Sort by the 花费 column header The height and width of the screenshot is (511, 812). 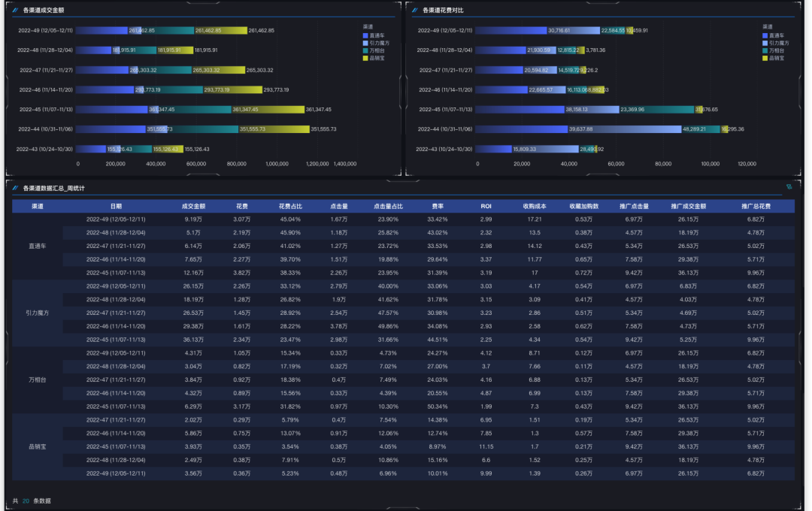click(242, 206)
